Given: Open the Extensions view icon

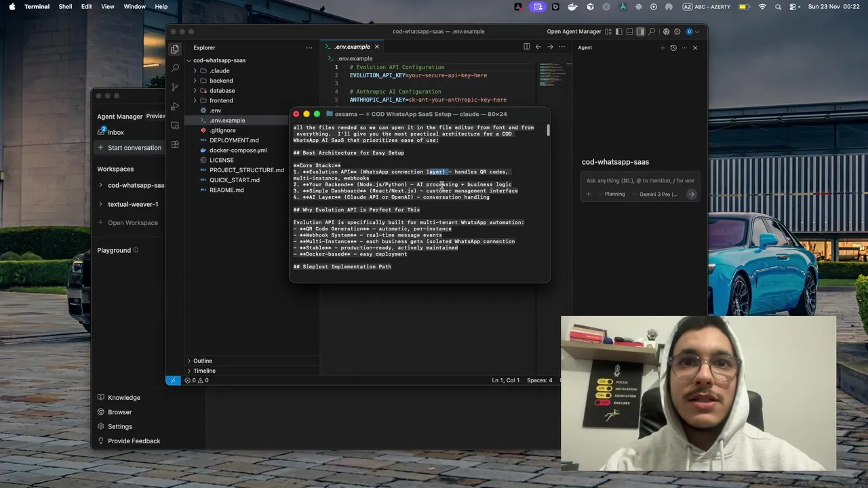Looking at the screenshot, I should point(175,144).
